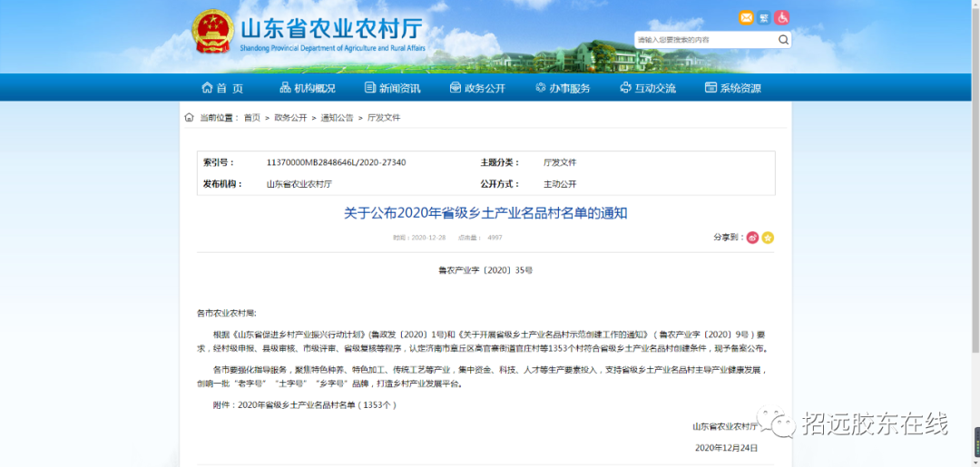980x467 pixels.
Task: Open 系统资源 in the navigation bar
Action: tap(733, 88)
